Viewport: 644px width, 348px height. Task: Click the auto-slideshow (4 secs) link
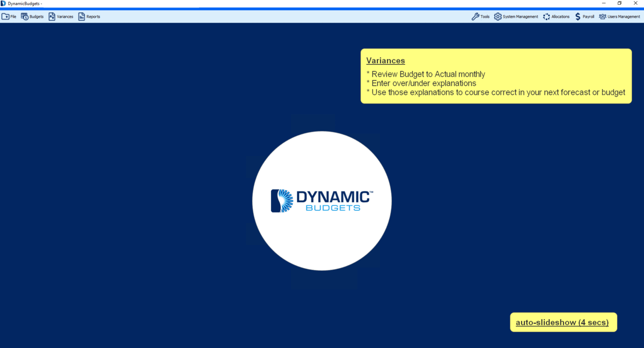562,322
